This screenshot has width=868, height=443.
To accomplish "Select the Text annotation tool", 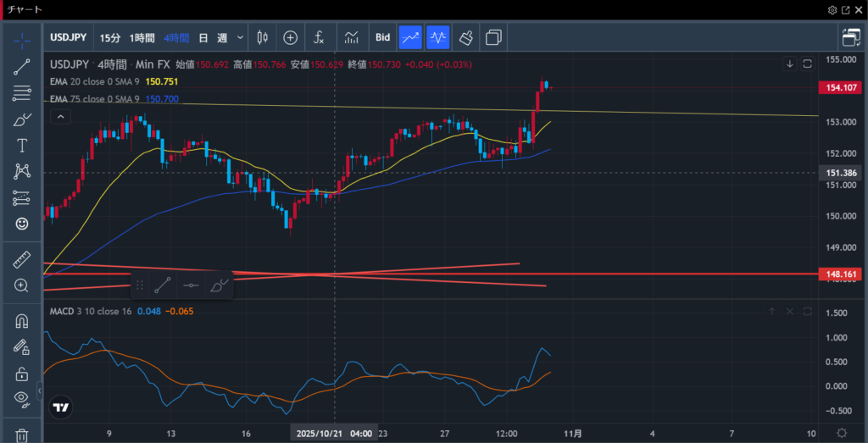I will tap(22, 146).
